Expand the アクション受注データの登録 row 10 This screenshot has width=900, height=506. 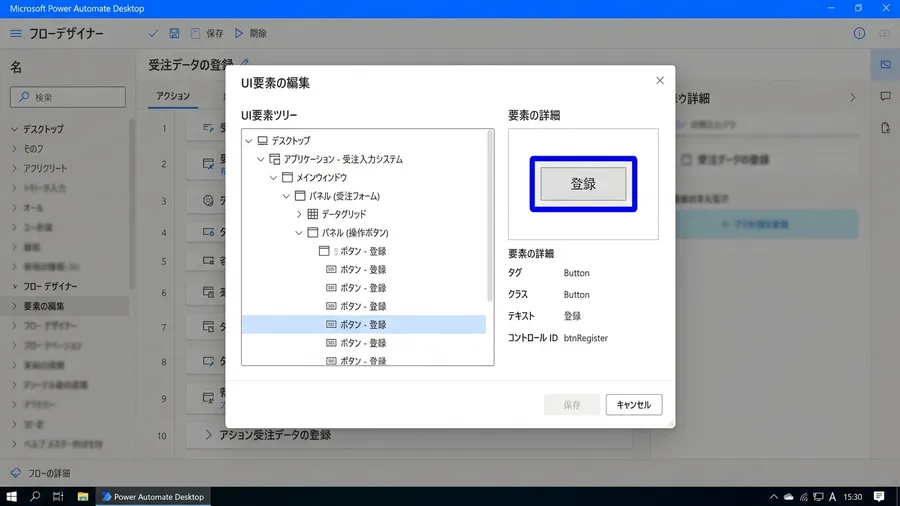point(208,435)
